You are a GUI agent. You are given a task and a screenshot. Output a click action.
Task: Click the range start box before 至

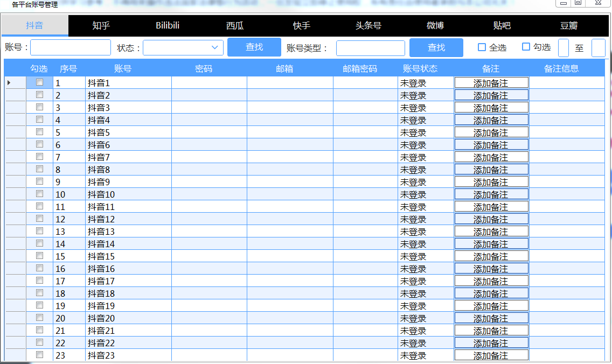[x=564, y=48]
